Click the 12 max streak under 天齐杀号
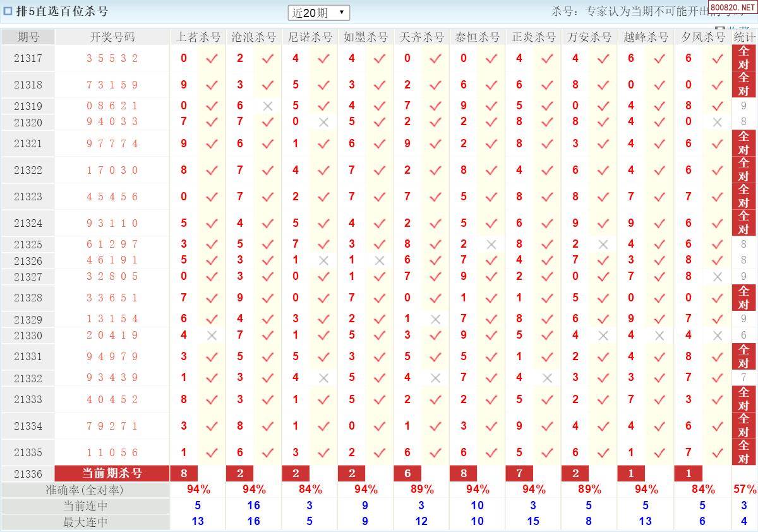Image resolution: width=758 pixels, height=532 pixels. tap(421, 521)
